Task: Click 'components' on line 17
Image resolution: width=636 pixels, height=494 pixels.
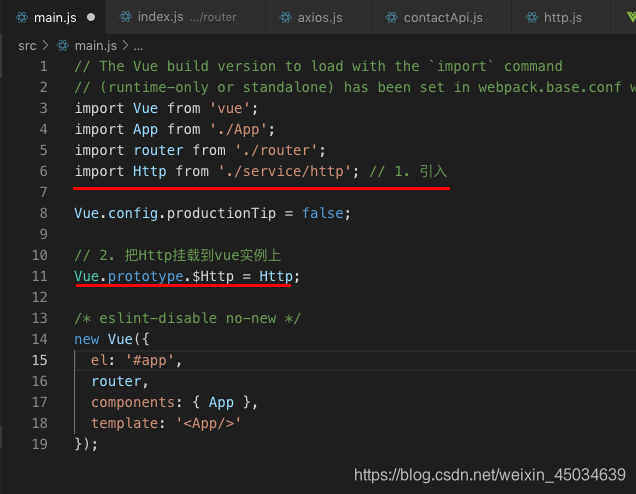Action: click(x=133, y=402)
